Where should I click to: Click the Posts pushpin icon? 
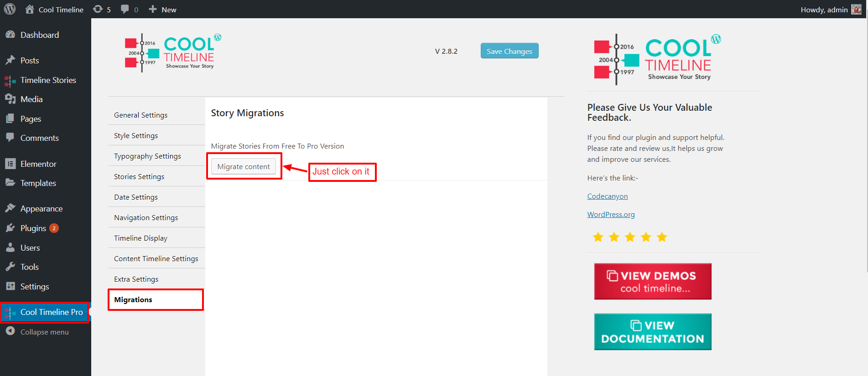click(10, 60)
